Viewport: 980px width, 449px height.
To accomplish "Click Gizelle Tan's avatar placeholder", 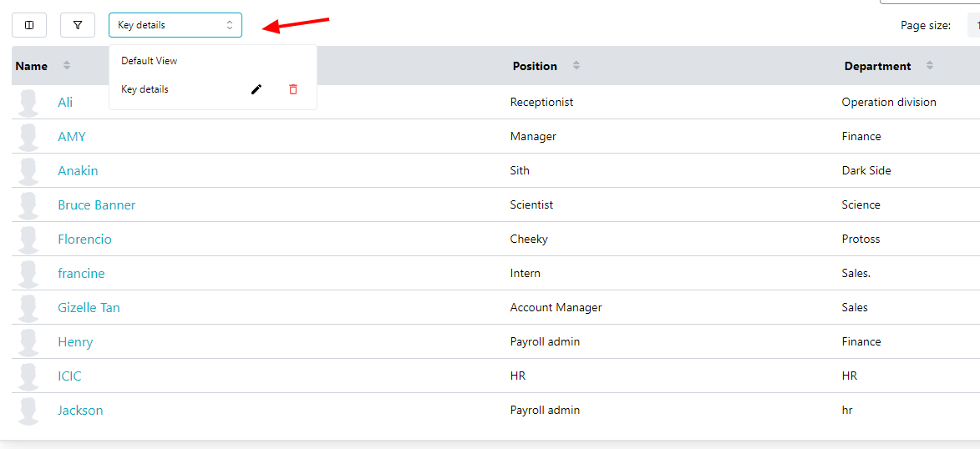I will point(28,308).
